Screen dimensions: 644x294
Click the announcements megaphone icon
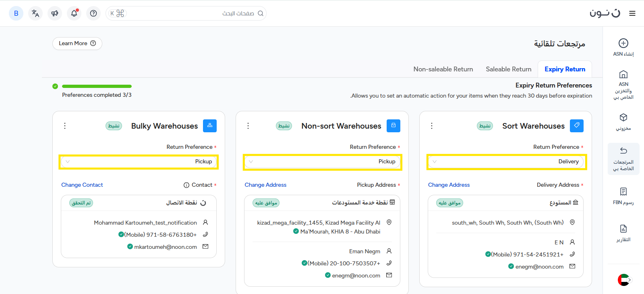click(x=55, y=13)
